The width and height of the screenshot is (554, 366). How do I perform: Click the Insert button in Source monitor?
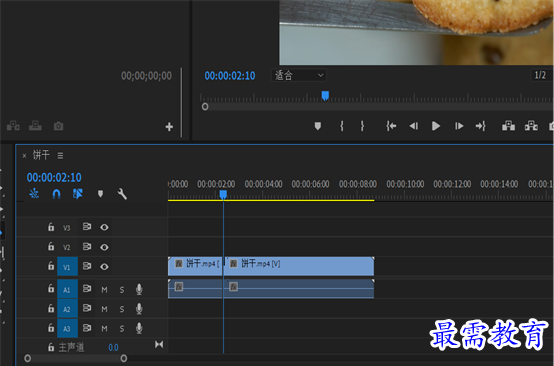coord(13,126)
